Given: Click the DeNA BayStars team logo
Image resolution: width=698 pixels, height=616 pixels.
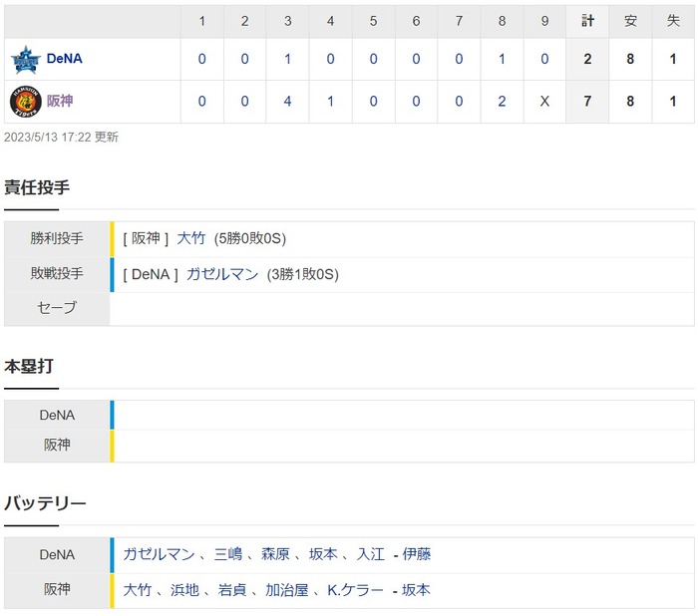Looking at the screenshot, I should (x=25, y=60).
